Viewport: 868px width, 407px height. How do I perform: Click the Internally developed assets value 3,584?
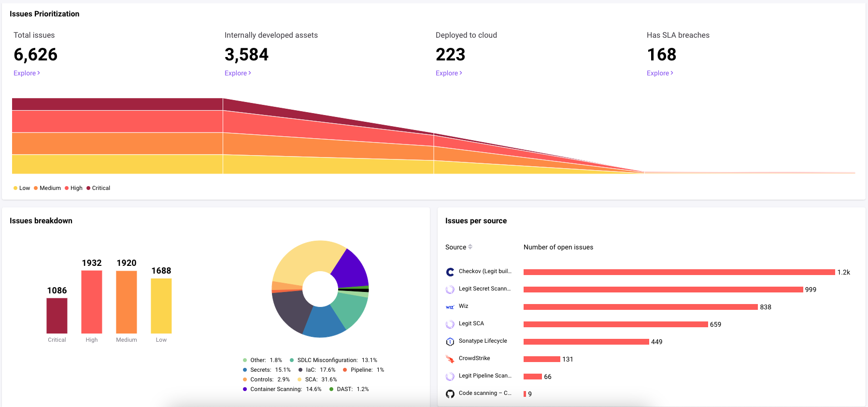tap(247, 55)
